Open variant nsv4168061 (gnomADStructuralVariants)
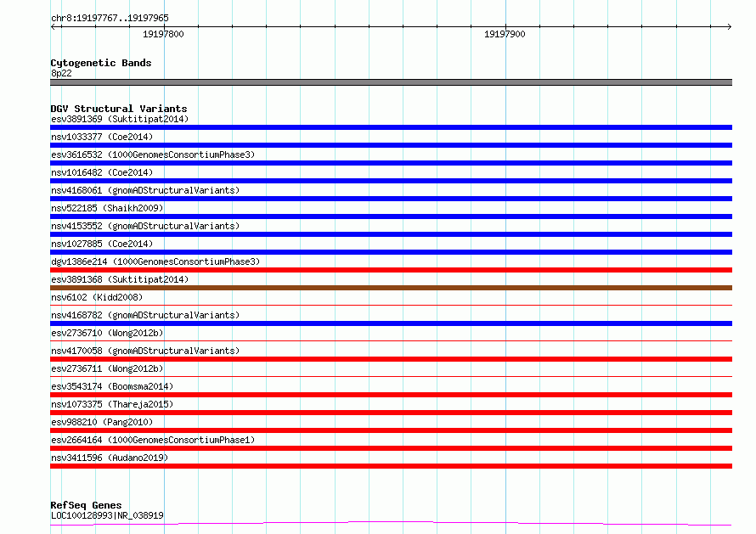 pos(145,190)
